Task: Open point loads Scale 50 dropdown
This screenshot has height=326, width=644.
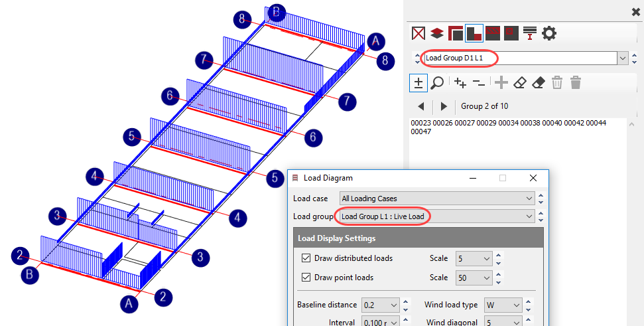Action: [x=474, y=278]
